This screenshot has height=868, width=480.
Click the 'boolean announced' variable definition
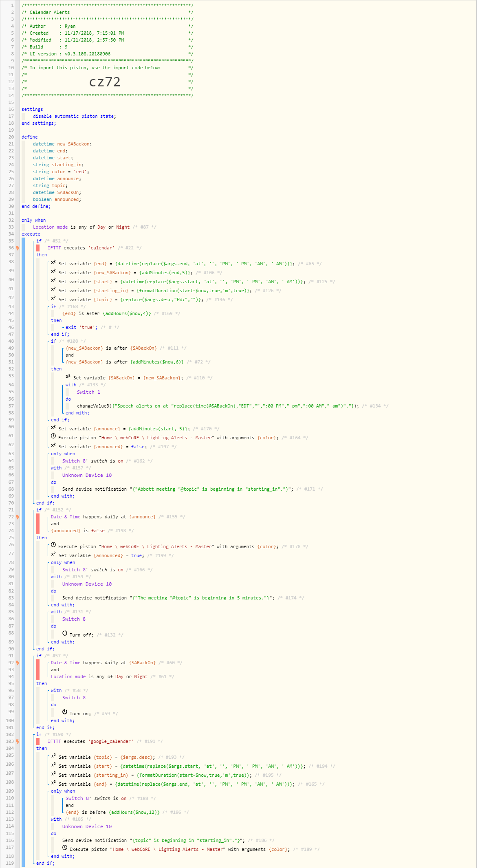[x=57, y=199]
